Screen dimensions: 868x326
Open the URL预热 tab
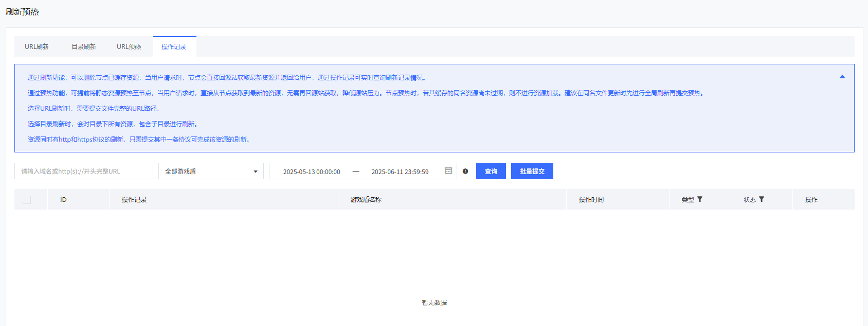coord(129,47)
